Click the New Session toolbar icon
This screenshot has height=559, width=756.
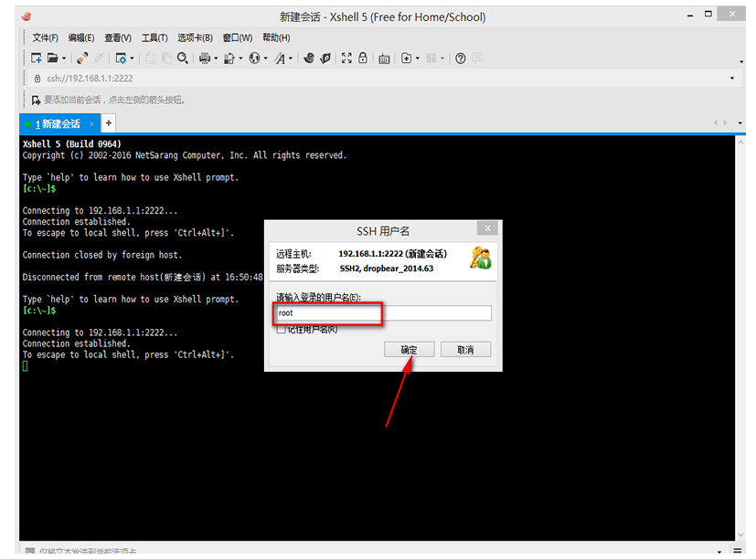point(37,58)
